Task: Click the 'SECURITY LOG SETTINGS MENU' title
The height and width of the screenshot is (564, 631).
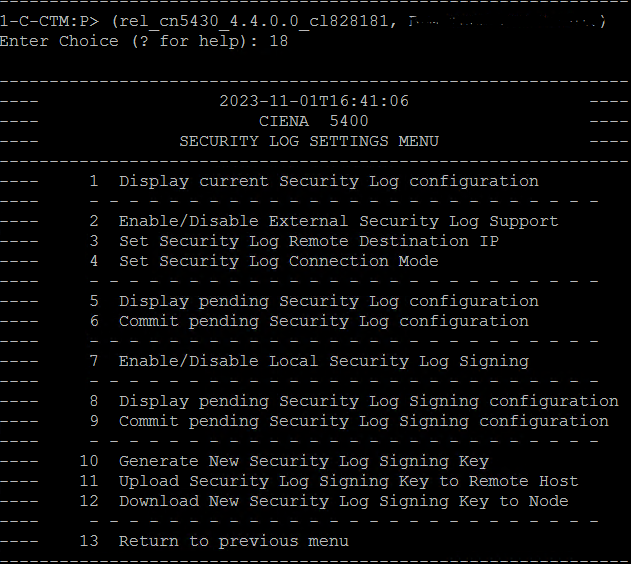Action: coord(309,142)
